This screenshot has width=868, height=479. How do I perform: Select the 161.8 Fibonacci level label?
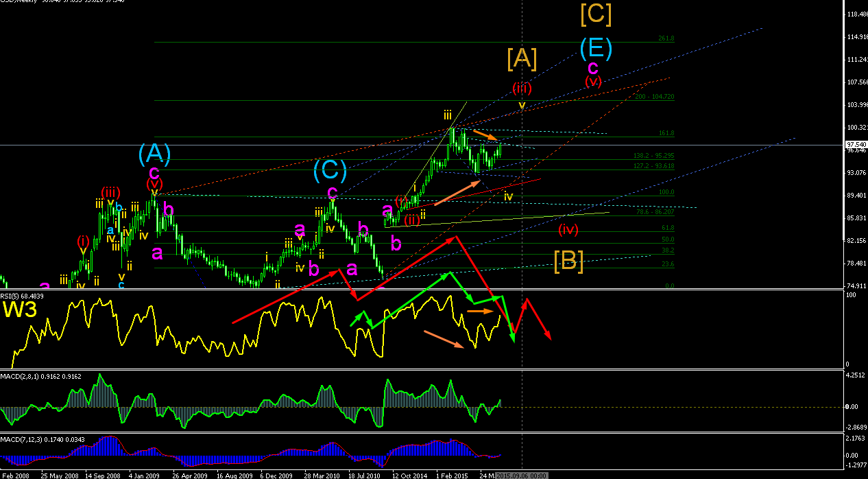point(666,133)
